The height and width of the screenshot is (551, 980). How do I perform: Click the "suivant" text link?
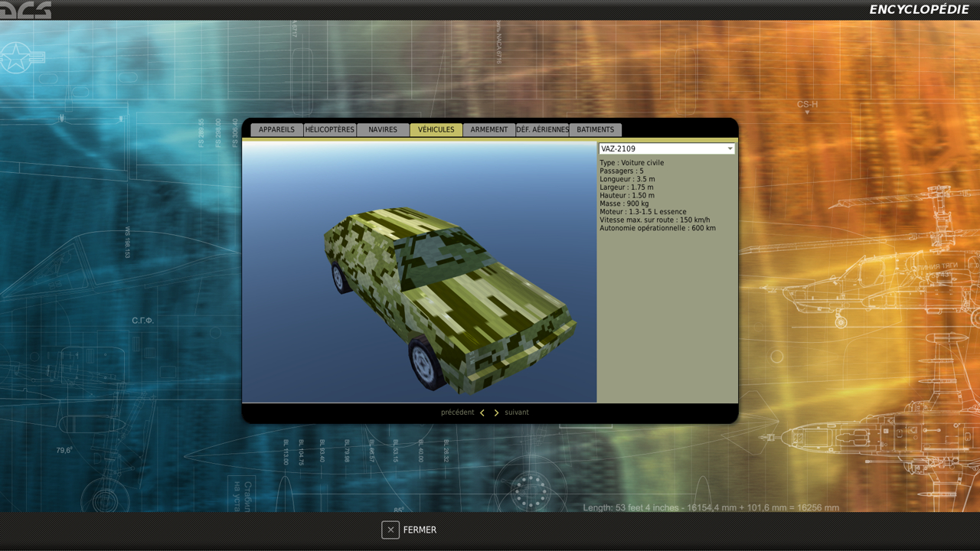pos(517,412)
